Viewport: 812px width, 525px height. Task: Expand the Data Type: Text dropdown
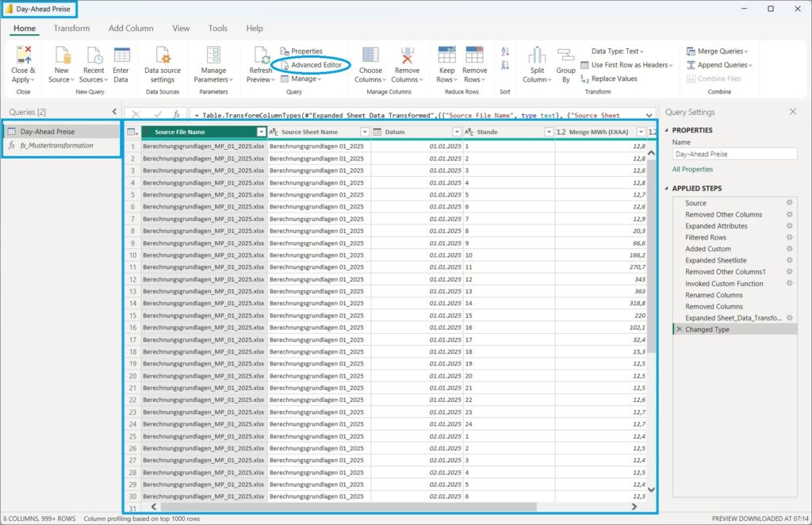click(x=618, y=52)
